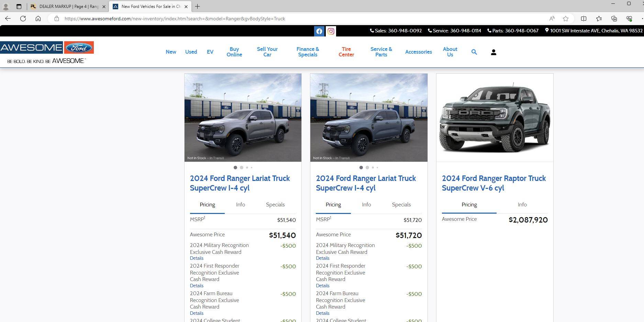Close the New Ford Vehicles tab
The image size is (644, 322).
coord(186,7)
